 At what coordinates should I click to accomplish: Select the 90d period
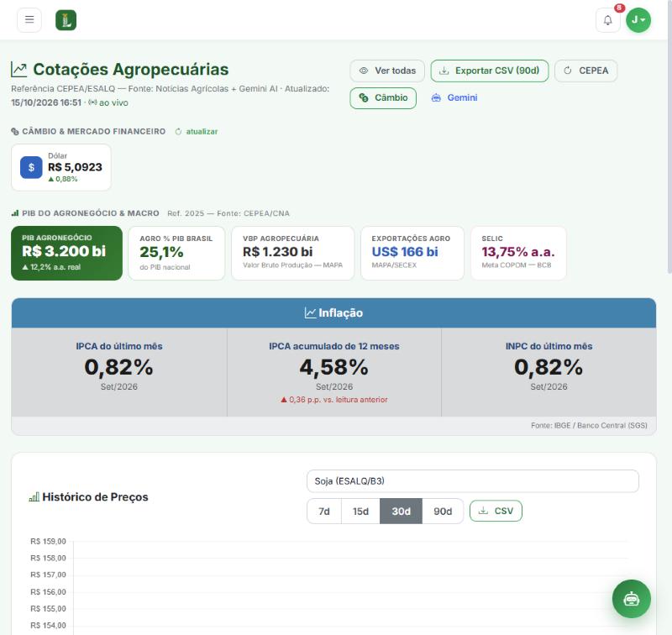tap(443, 512)
